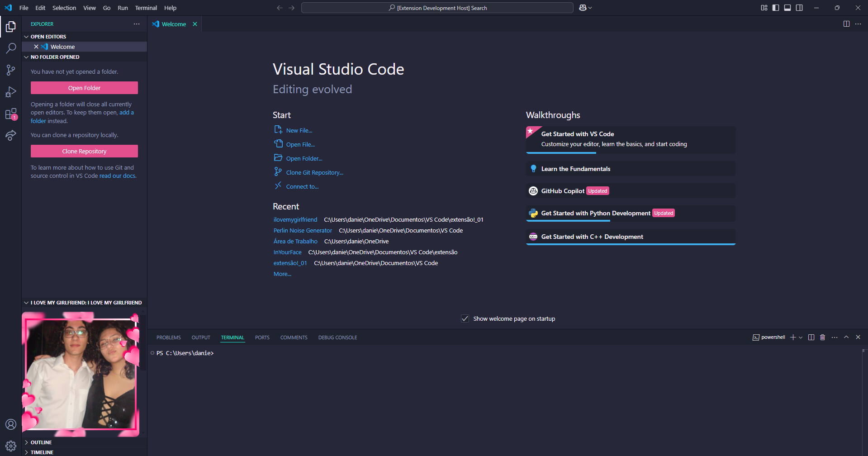Screen dimensions: 868x456
Task: Open editor more actions ellipsis
Action: coord(858,24)
